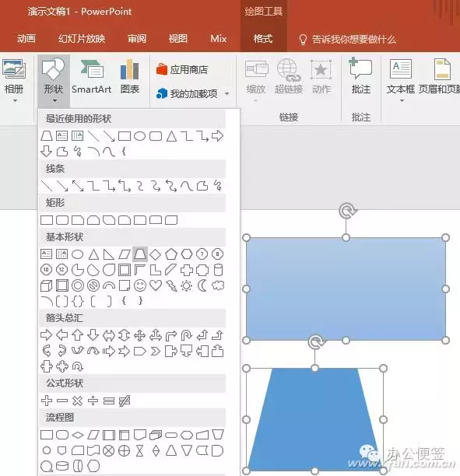The height and width of the screenshot is (476, 460).
Task: Open the Mix tab
Action: 219,39
